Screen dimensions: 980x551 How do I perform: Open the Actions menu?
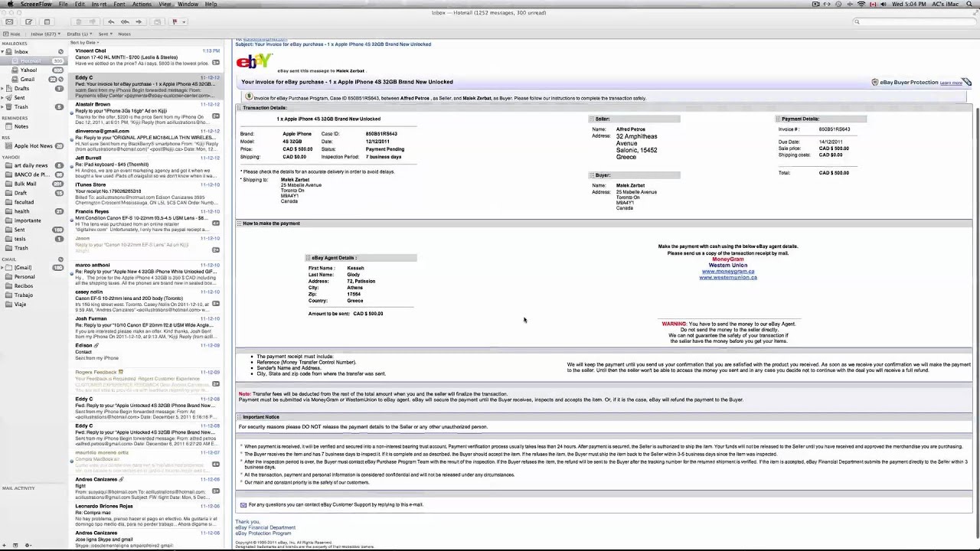[x=142, y=4]
